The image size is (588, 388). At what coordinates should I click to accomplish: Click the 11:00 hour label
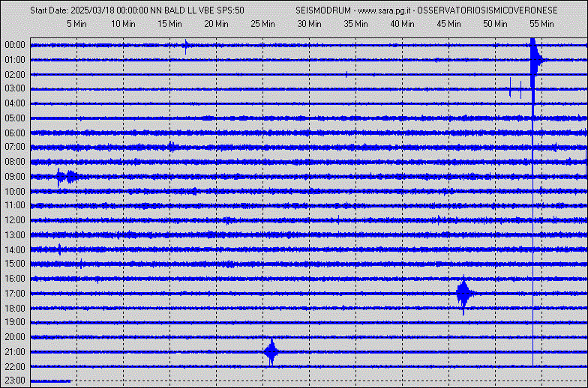pos(15,205)
